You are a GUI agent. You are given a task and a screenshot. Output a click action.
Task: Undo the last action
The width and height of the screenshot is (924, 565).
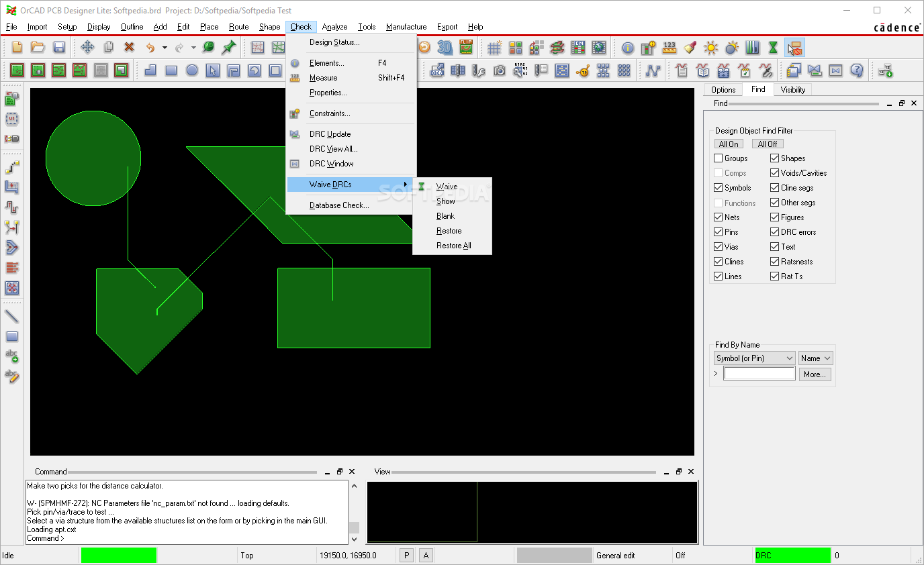150,47
